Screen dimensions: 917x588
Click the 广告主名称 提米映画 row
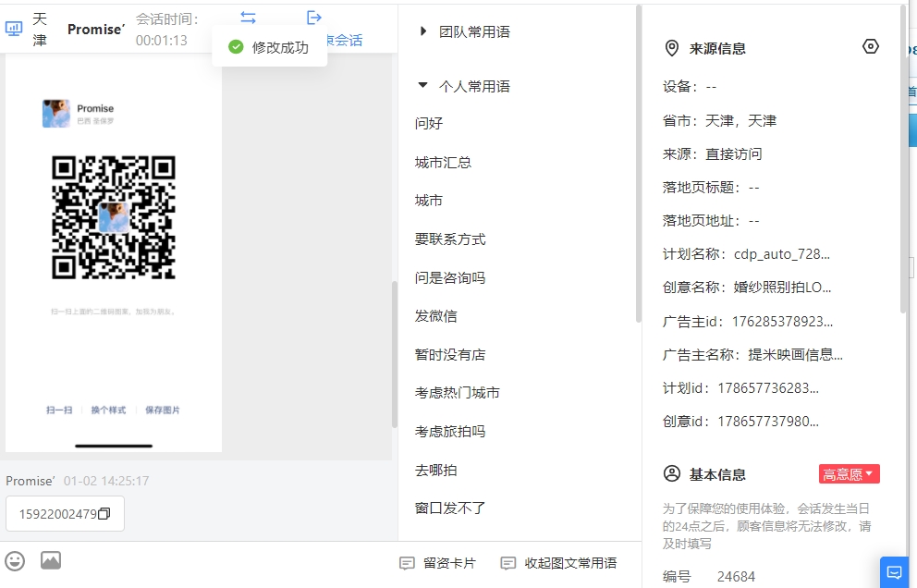(x=752, y=354)
